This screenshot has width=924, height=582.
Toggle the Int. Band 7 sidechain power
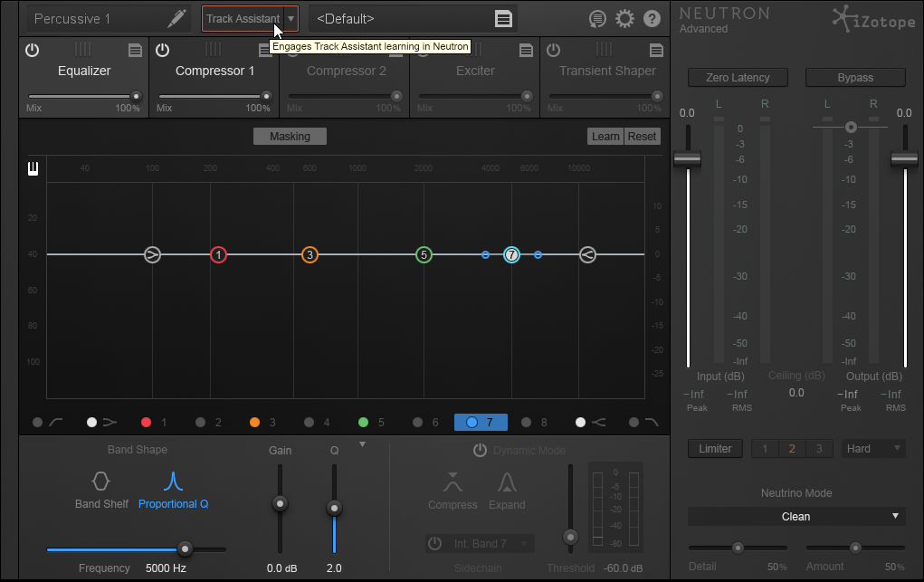click(435, 544)
